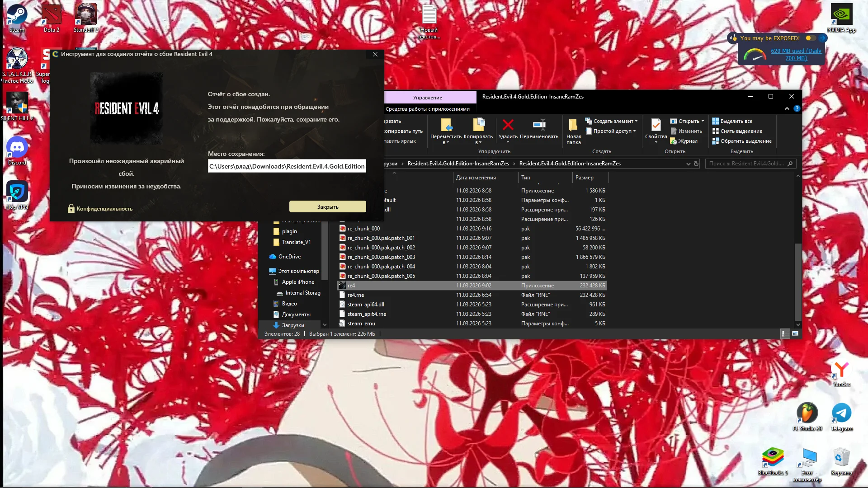Image resolution: width=868 pixels, height=488 pixels.
Task: Click the crash report save location field
Action: [x=287, y=166]
